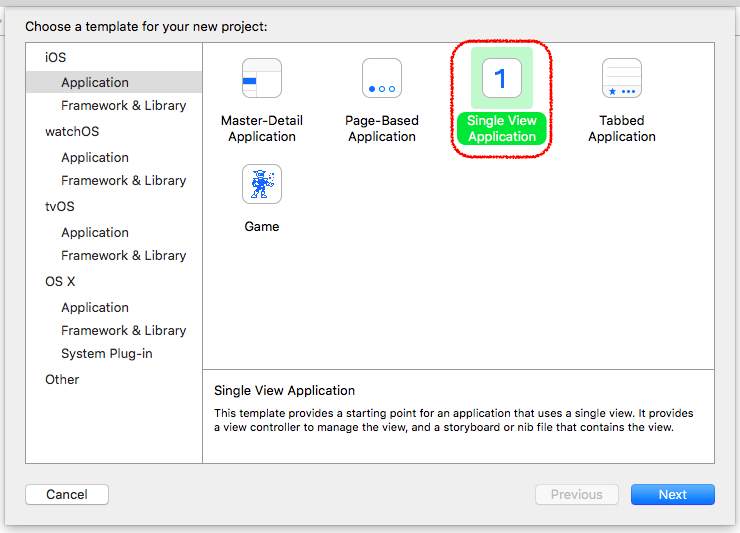The height and width of the screenshot is (533, 740).
Task: Pick the Single View Application icon
Action: coord(502,78)
